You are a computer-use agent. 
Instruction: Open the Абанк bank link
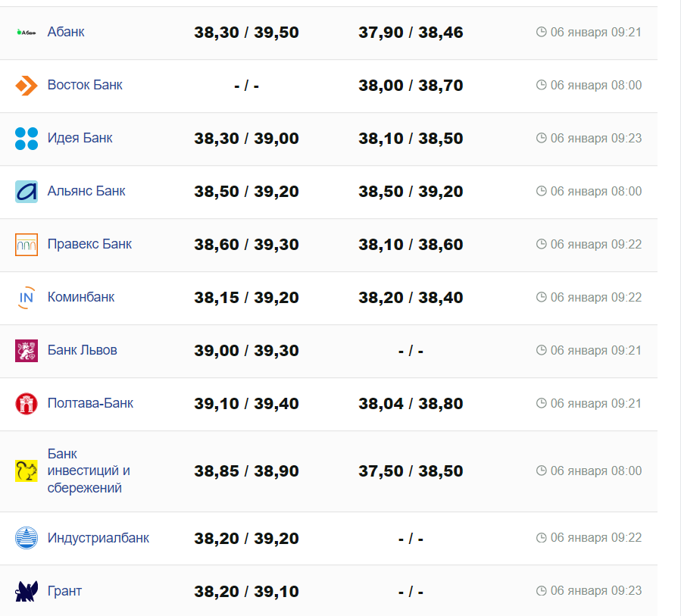pos(66,32)
